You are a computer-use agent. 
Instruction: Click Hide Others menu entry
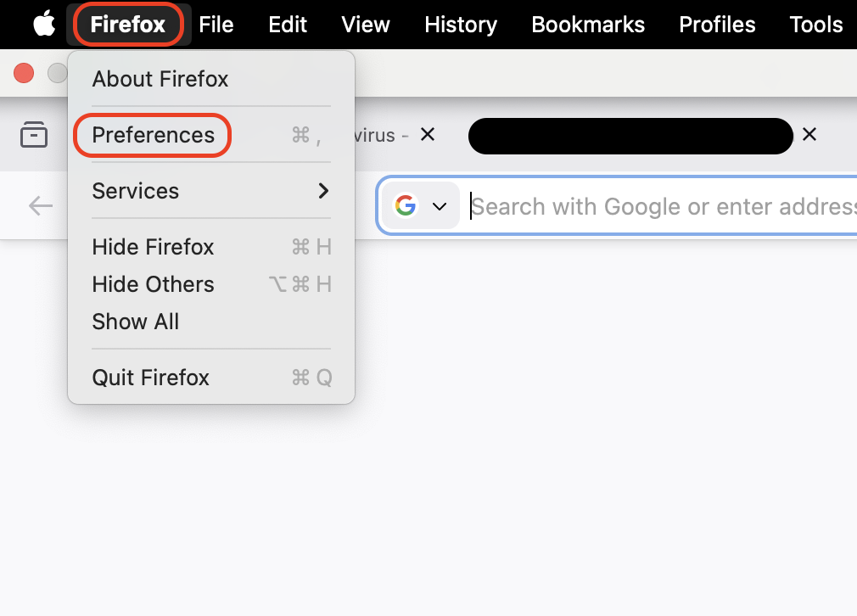(x=153, y=284)
